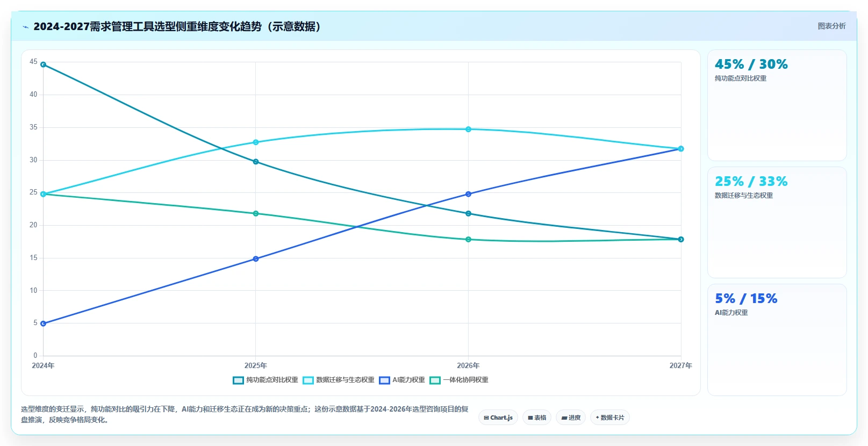Click the y-axis label 45
The width and height of the screenshot is (868, 446).
[x=33, y=62]
